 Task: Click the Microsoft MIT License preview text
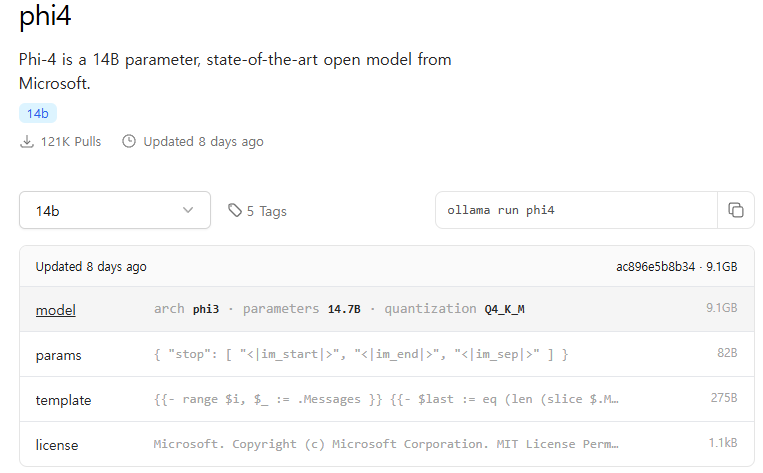click(386, 444)
